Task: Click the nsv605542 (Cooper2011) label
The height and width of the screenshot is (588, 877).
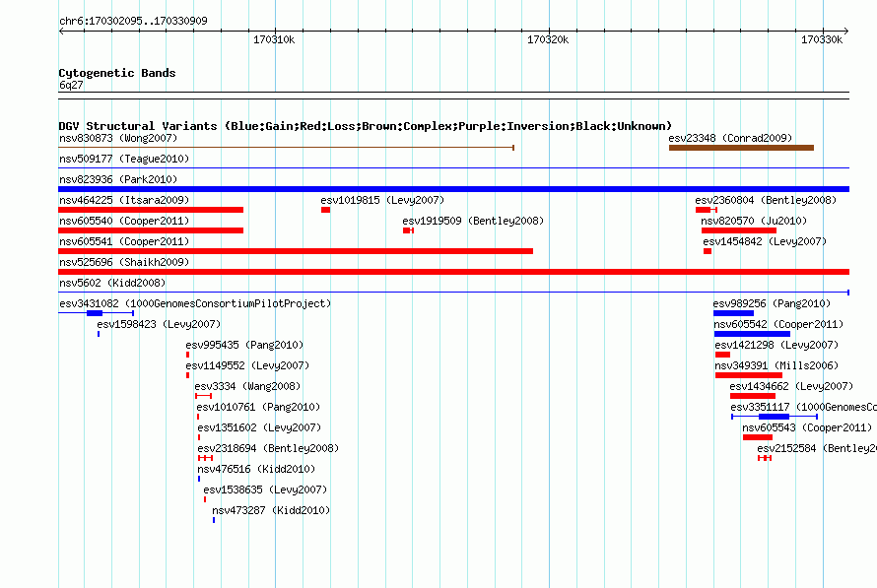Action: tap(778, 324)
